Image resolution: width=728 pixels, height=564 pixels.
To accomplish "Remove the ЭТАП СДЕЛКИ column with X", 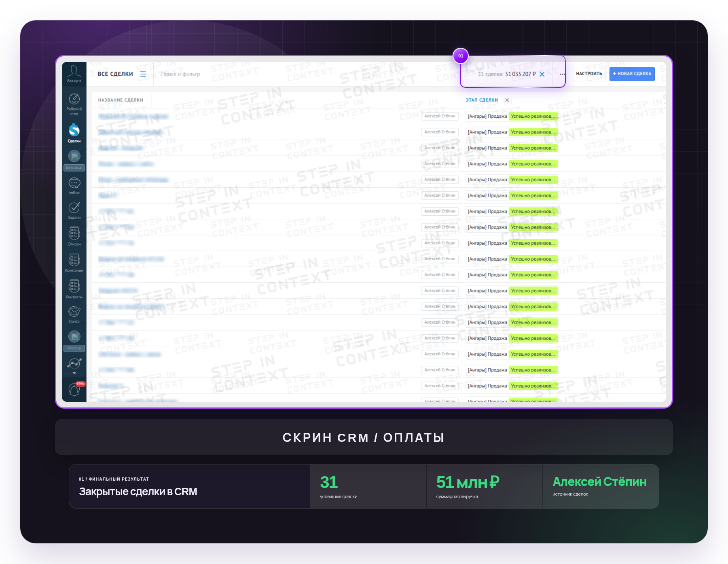I will [x=507, y=100].
